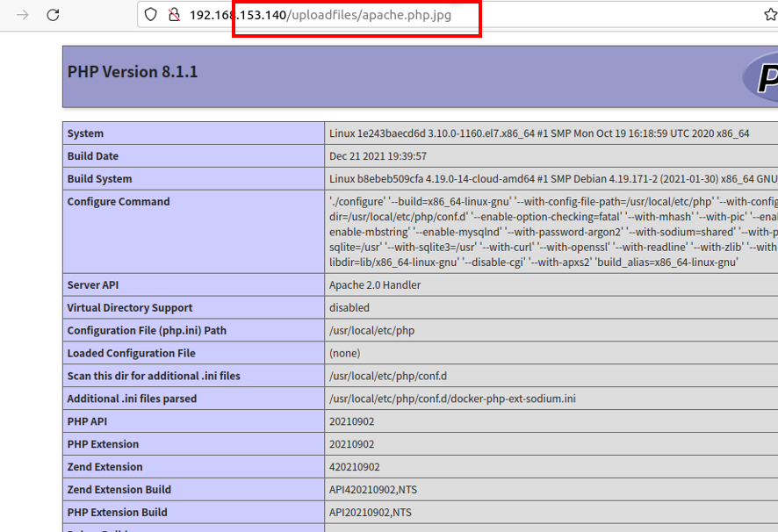This screenshot has width=778, height=532.
Task: Select the /usr/local/etc/php path value
Action: 371,331
